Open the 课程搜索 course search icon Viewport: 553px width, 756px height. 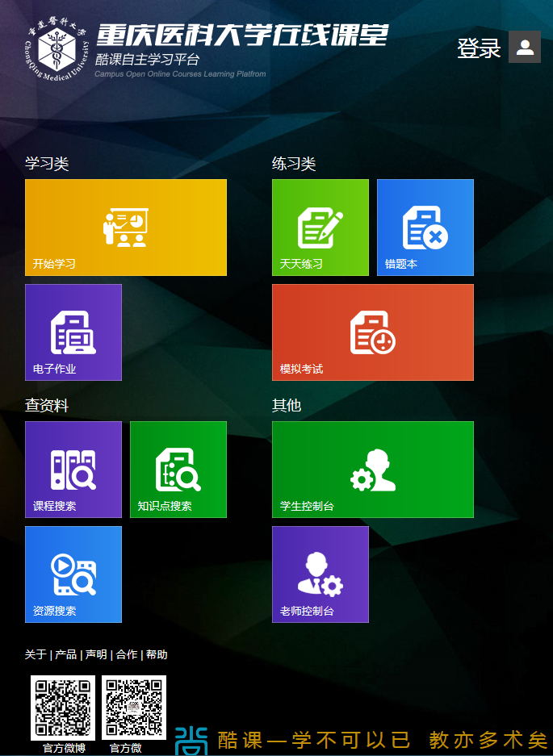[x=73, y=470]
